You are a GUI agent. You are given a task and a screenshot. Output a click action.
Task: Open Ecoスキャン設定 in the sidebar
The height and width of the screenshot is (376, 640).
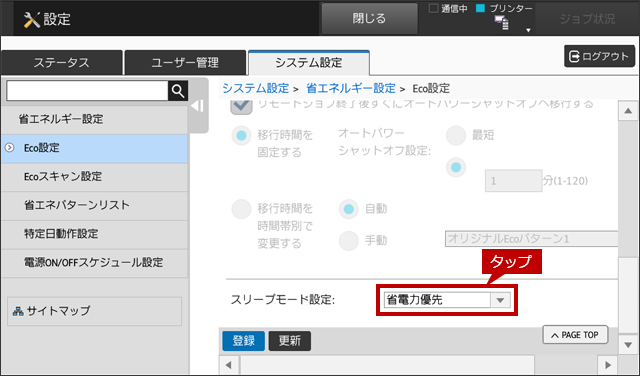tap(94, 176)
